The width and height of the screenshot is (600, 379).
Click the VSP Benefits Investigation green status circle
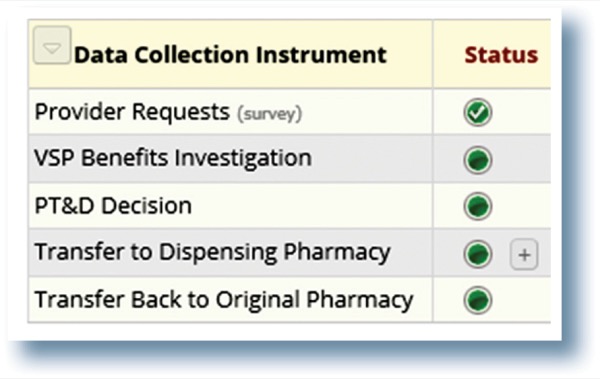(x=478, y=160)
